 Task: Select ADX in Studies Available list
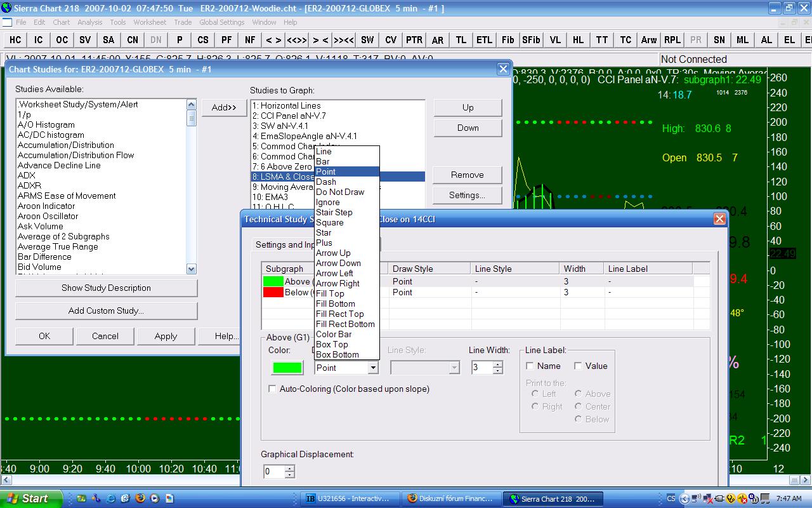[27, 175]
